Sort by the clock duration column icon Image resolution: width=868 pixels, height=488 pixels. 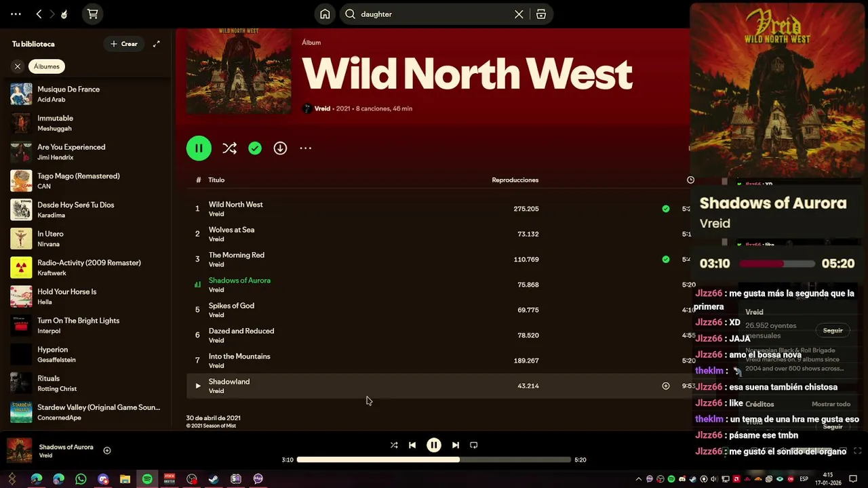[x=690, y=180]
